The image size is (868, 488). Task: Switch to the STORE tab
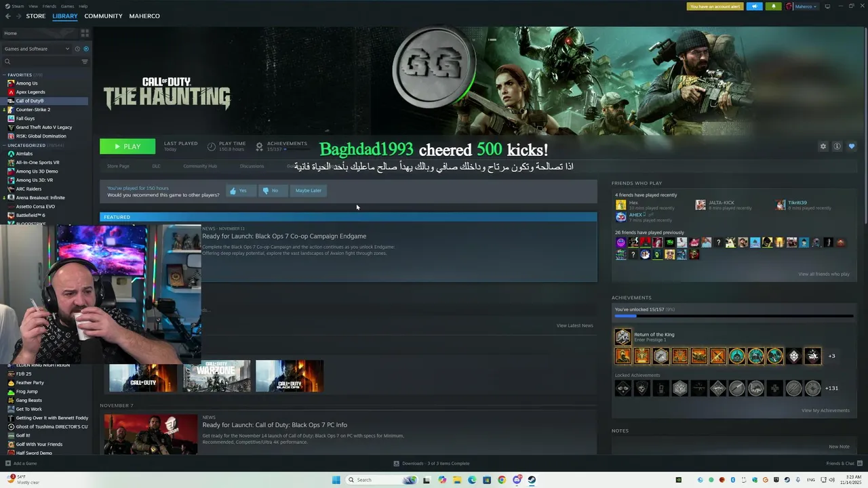pyautogui.click(x=36, y=16)
